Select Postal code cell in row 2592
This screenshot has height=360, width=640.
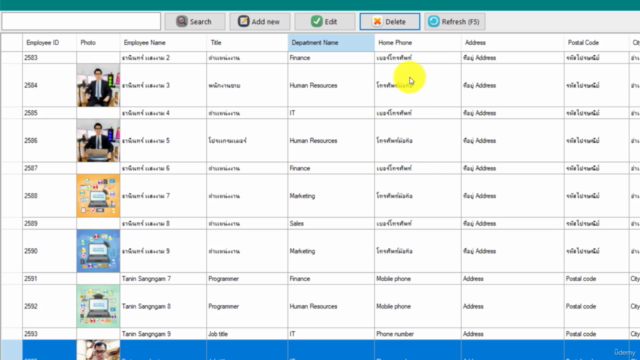597,306
